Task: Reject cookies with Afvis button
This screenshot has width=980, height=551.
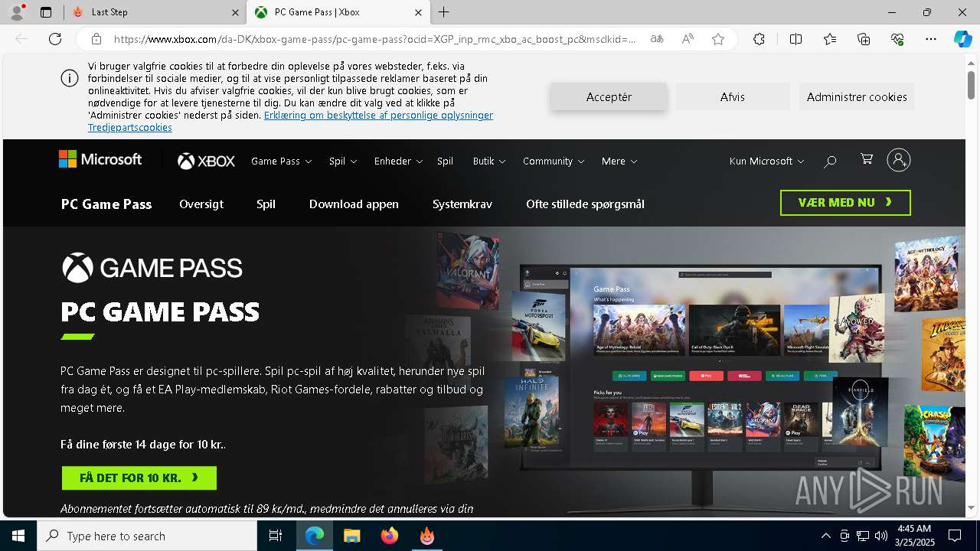Action: (x=732, y=96)
